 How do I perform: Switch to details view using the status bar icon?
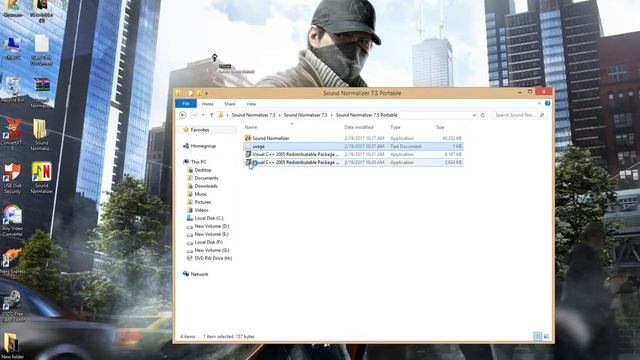tap(538, 336)
